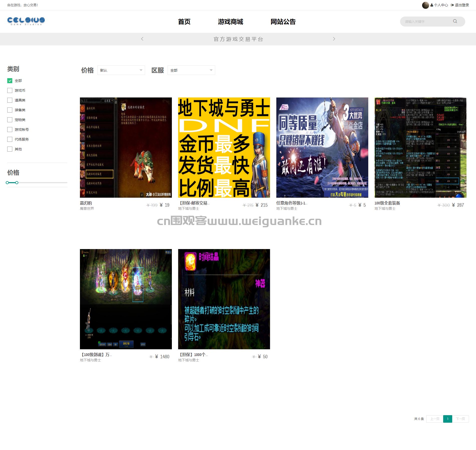
Task: Click the right banner arrow
Action: pos(334,39)
